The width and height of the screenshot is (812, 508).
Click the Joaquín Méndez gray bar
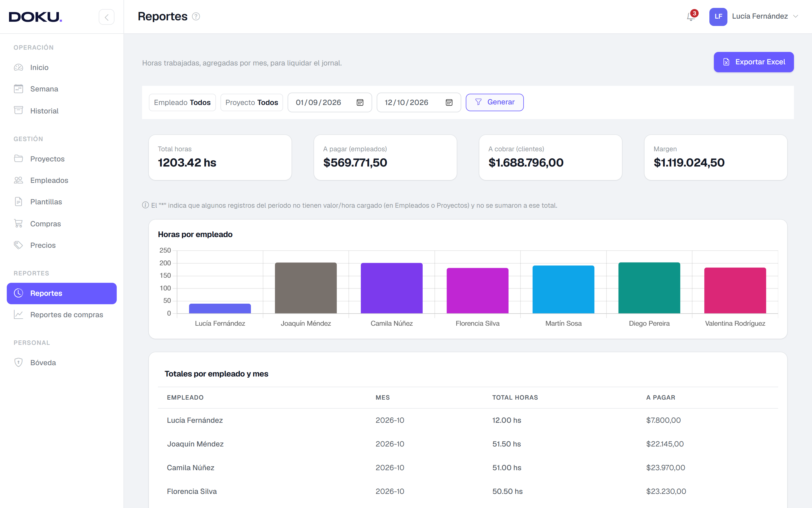pyautogui.click(x=306, y=288)
